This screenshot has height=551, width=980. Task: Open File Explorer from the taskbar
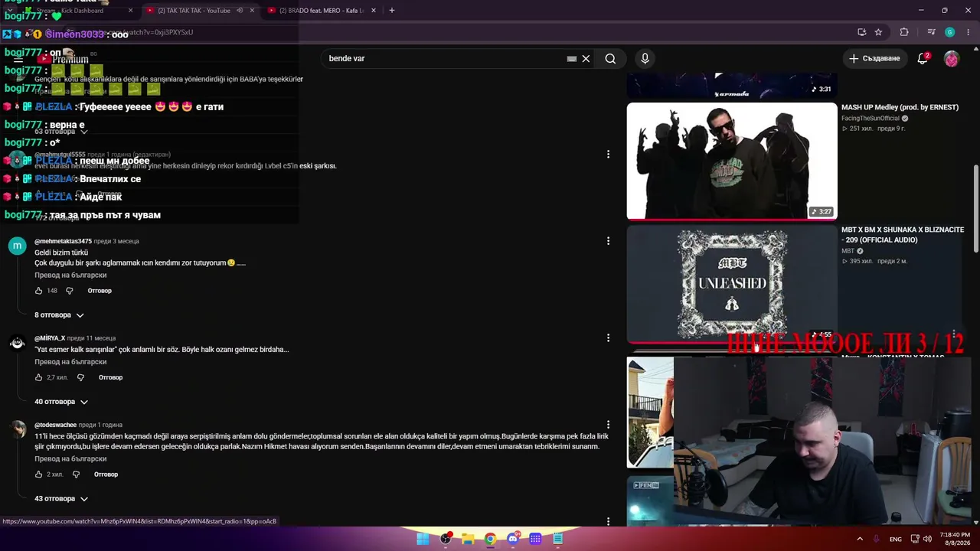point(468,539)
